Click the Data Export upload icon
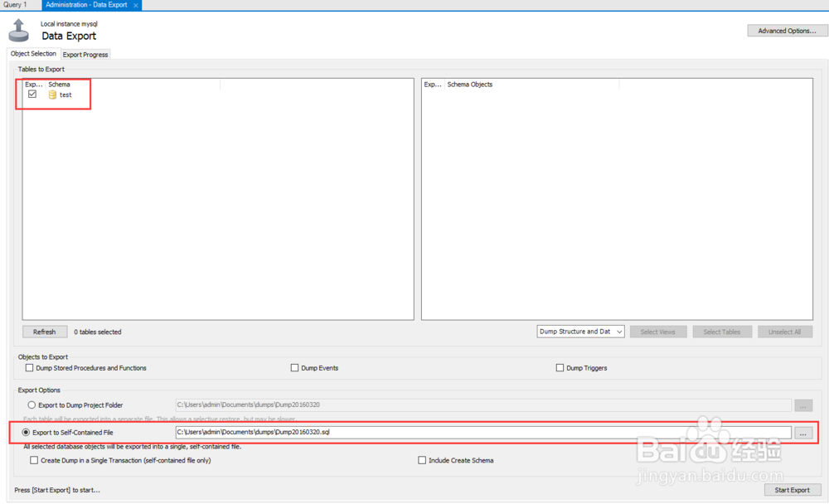The image size is (829, 504). pos(19,31)
